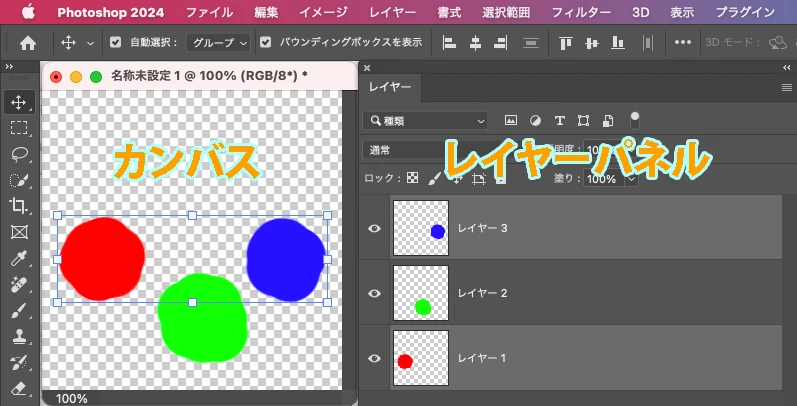Click the 100% zoom level field in status bar
Screen dimensions: 797x406
pyautogui.click(x=71, y=399)
